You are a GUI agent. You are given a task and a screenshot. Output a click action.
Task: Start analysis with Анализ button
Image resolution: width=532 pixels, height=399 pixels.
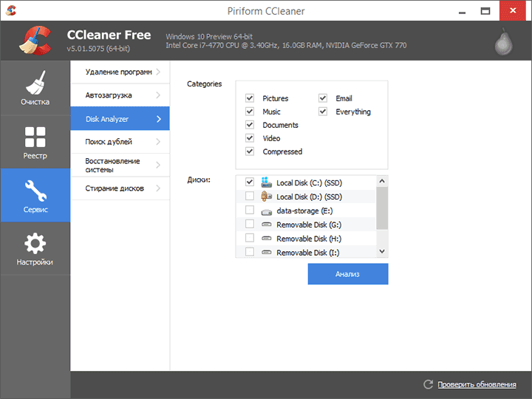tap(348, 274)
